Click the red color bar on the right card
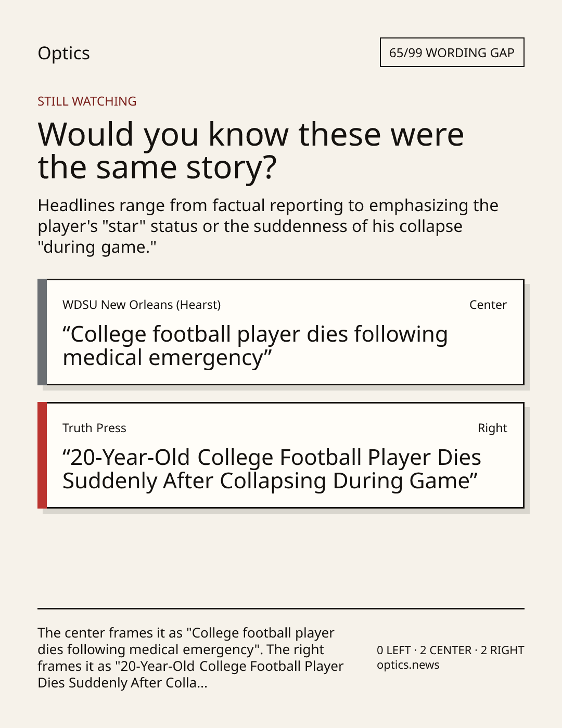This screenshot has height=728, width=562. click(42, 456)
